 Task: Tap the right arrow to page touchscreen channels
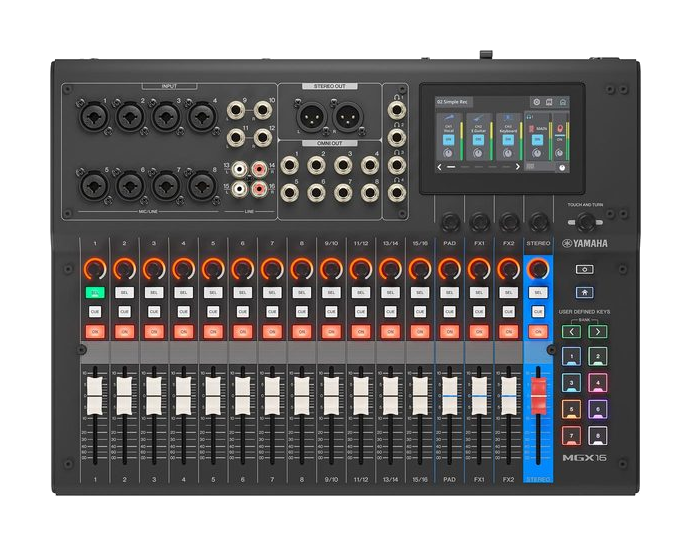click(518, 167)
